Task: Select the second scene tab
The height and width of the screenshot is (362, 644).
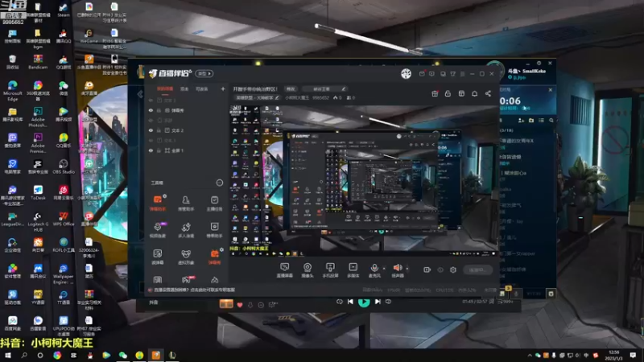Action: click(x=184, y=89)
